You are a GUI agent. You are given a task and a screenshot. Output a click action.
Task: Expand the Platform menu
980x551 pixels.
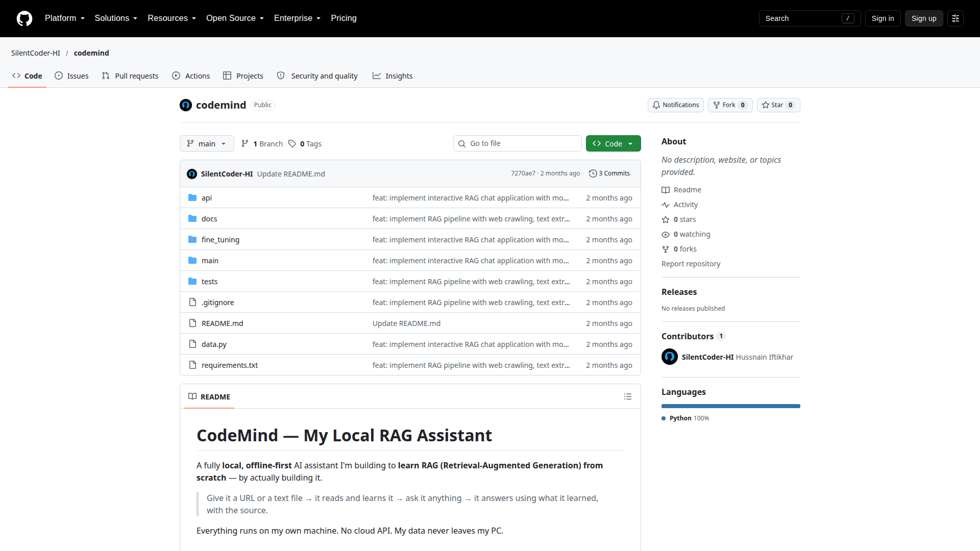(x=65, y=18)
